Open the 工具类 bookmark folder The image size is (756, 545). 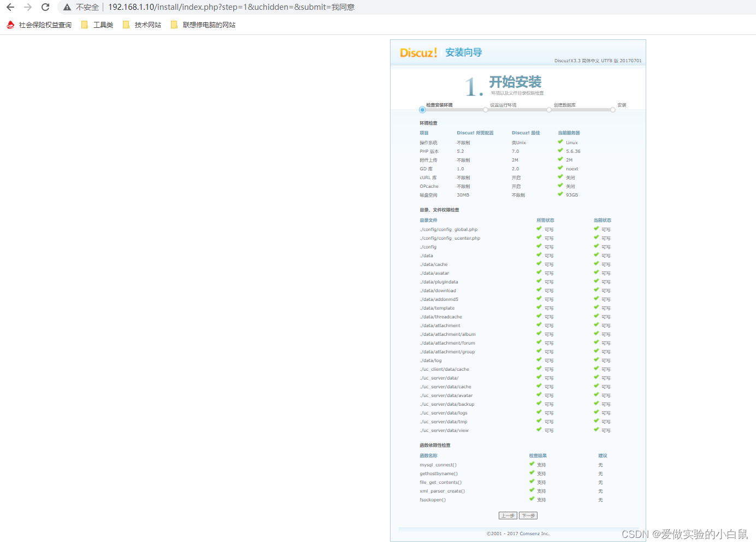(97, 25)
